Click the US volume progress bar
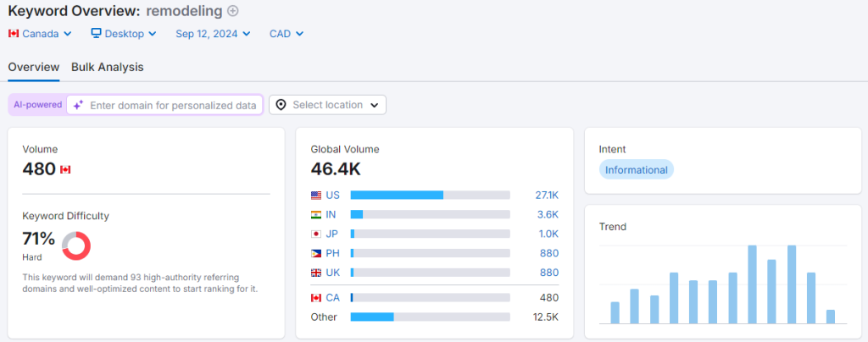868x342 pixels. pos(430,195)
